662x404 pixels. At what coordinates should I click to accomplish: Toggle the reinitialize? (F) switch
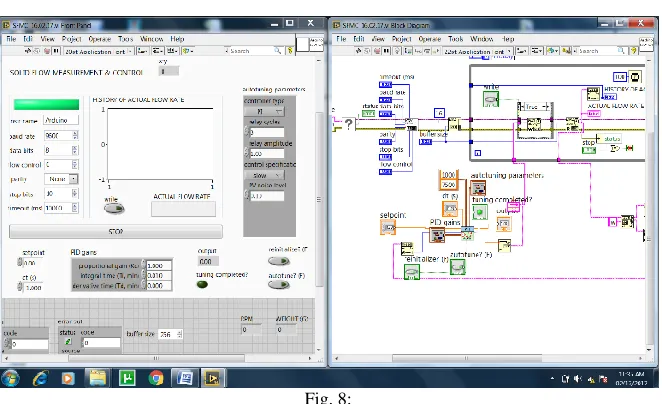click(279, 261)
